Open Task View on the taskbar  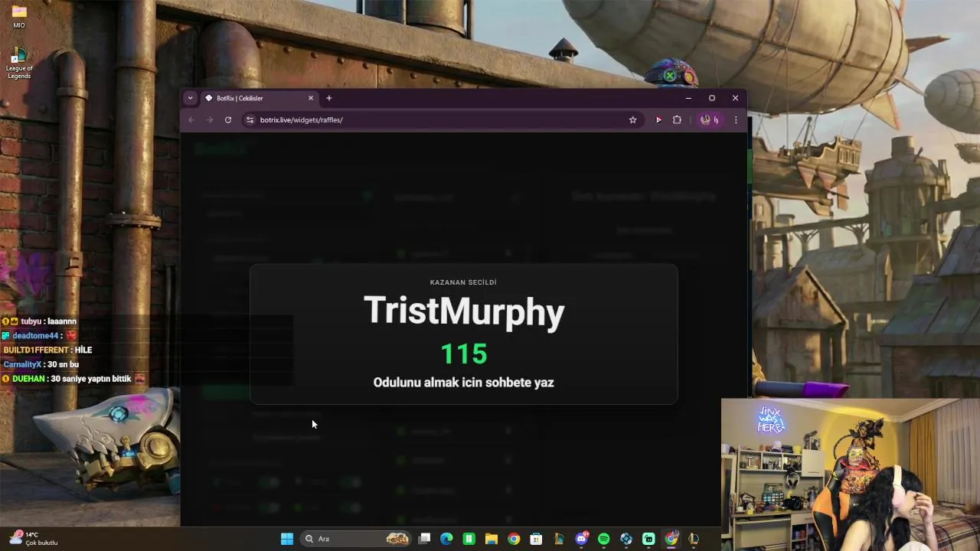tap(425, 539)
